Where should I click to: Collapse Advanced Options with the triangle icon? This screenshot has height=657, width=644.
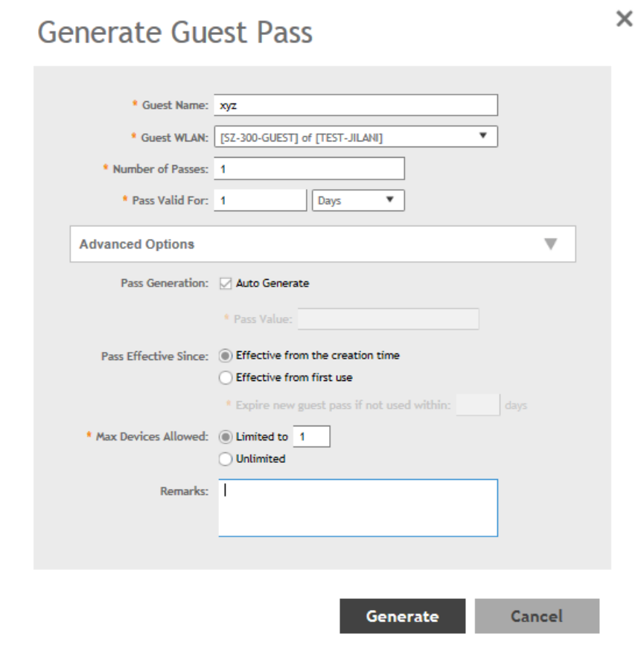pyautogui.click(x=551, y=244)
